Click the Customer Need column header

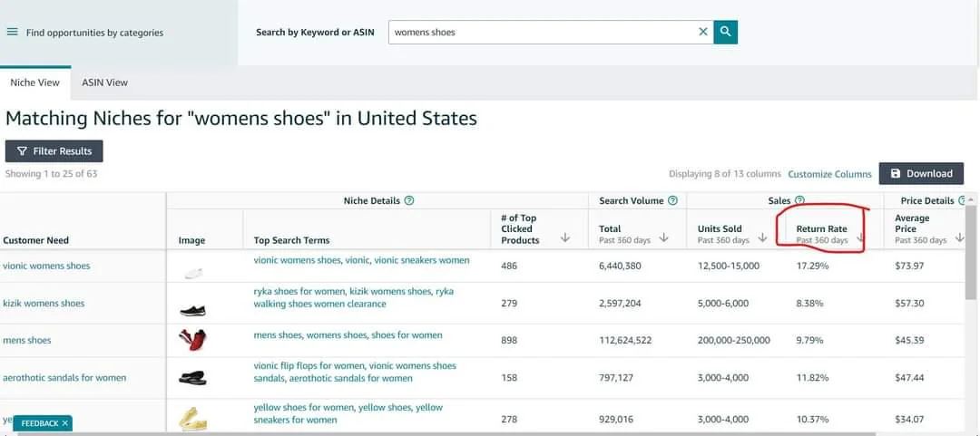[x=35, y=240]
